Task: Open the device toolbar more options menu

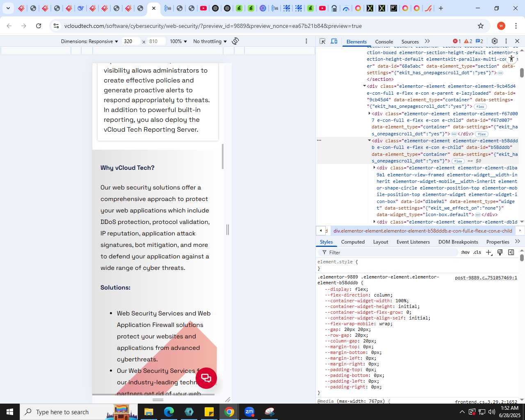Action: [x=306, y=41]
